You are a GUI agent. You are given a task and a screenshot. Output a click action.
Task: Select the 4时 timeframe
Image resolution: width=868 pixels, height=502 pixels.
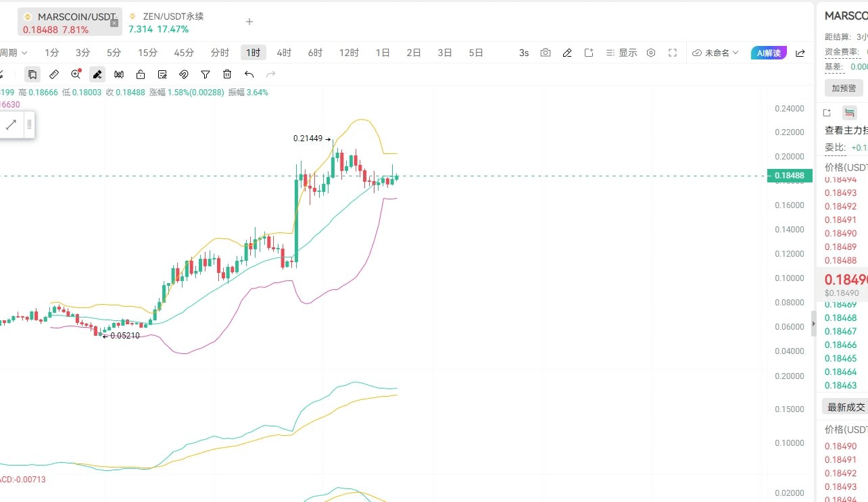(x=284, y=53)
